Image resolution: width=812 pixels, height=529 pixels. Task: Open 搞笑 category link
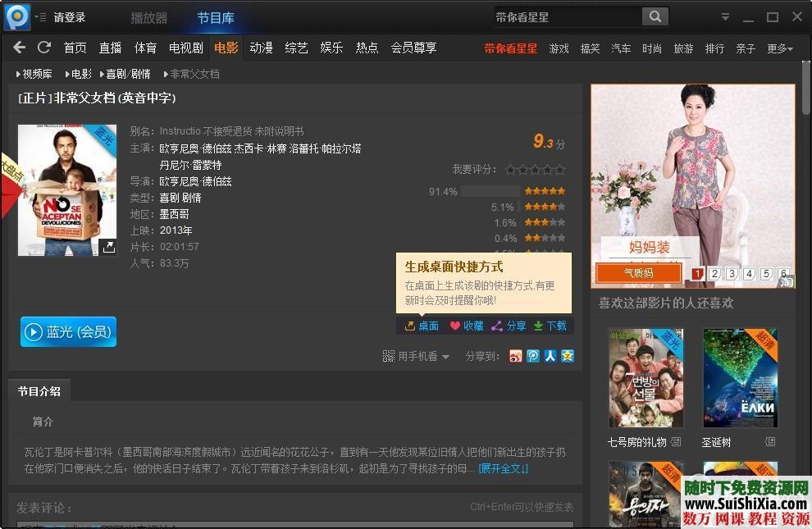(590, 48)
